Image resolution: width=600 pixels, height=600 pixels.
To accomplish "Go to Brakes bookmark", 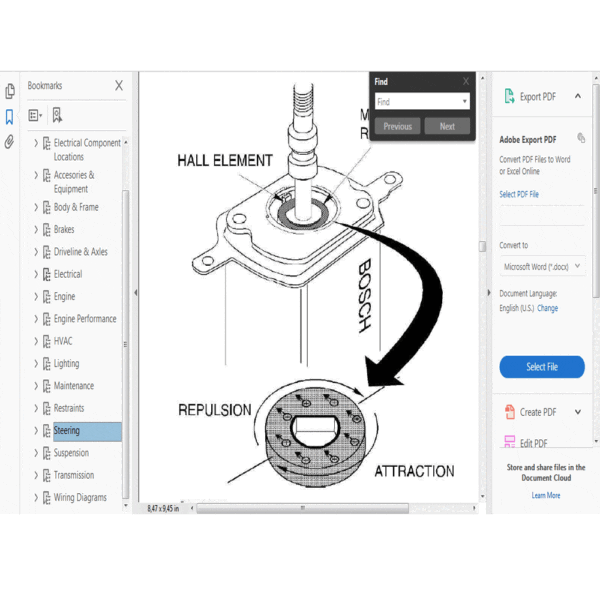I will (64, 230).
